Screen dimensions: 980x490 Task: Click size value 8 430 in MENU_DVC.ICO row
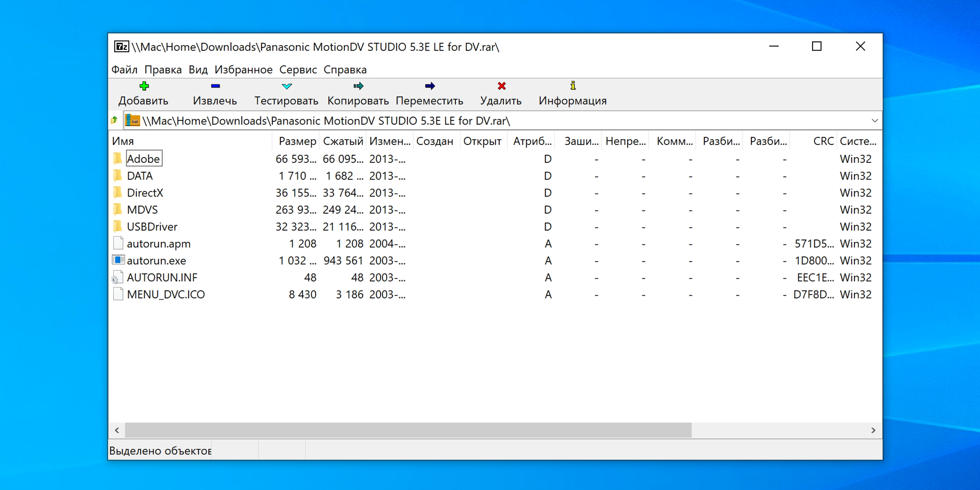point(302,294)
